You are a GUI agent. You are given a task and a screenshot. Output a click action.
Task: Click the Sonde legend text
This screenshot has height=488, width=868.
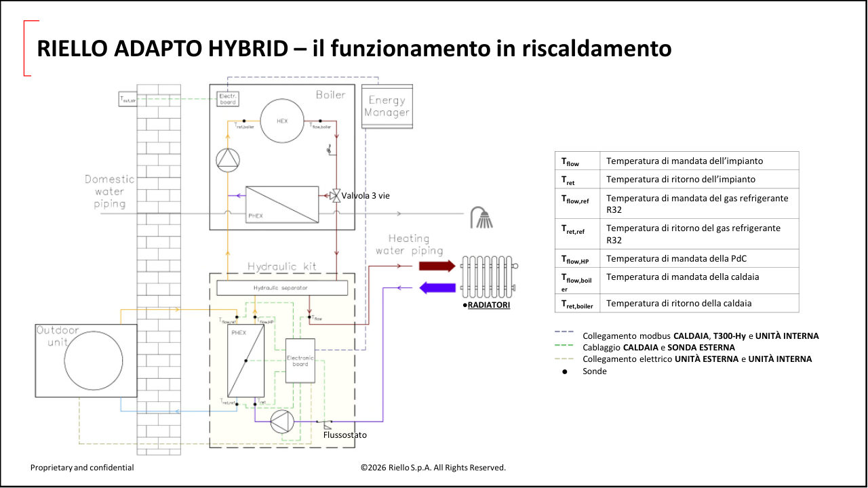click(595, 371)
